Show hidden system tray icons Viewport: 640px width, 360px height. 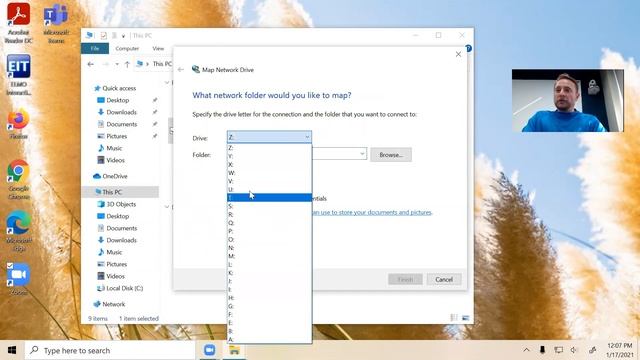point(527,350)
